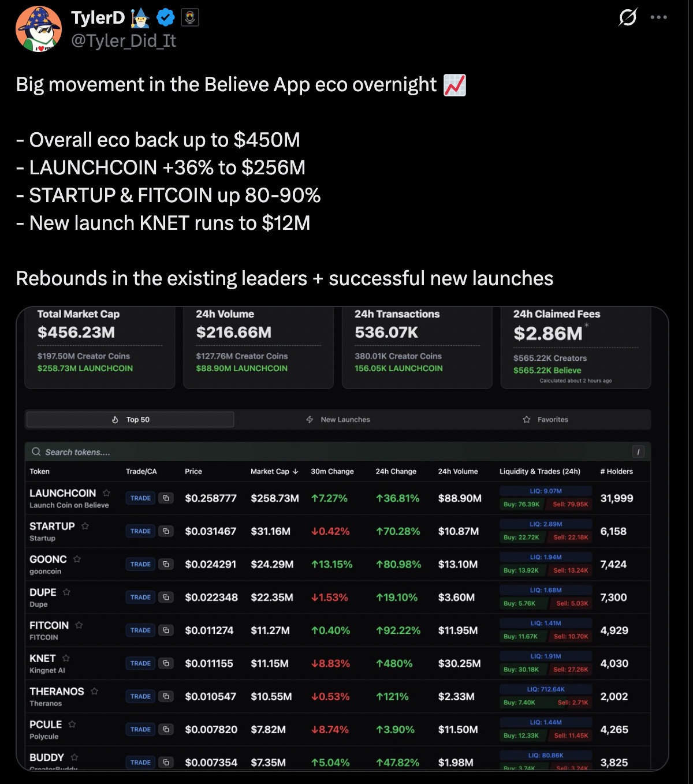
Task: Copy BUDDY contract address icon
Action: coord(166,762)
